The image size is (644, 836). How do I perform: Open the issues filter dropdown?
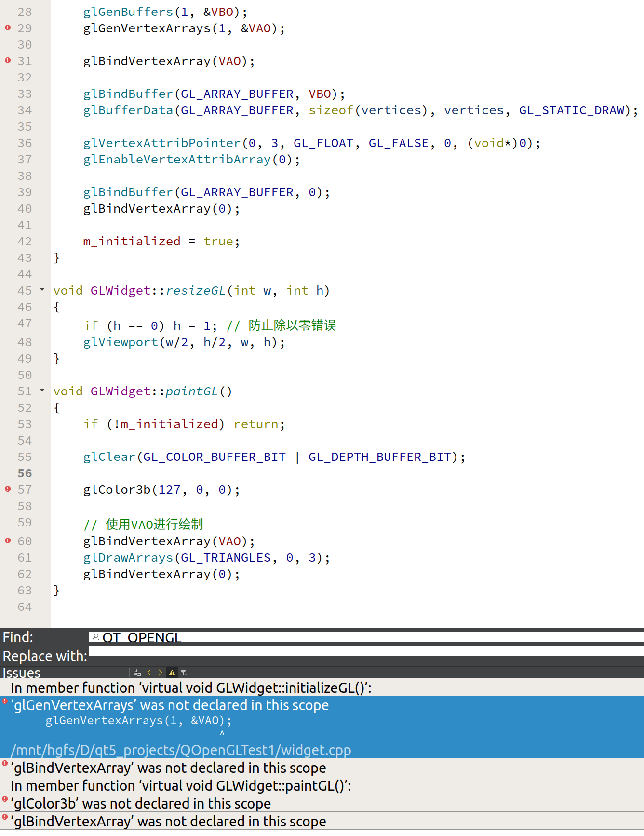184,673
